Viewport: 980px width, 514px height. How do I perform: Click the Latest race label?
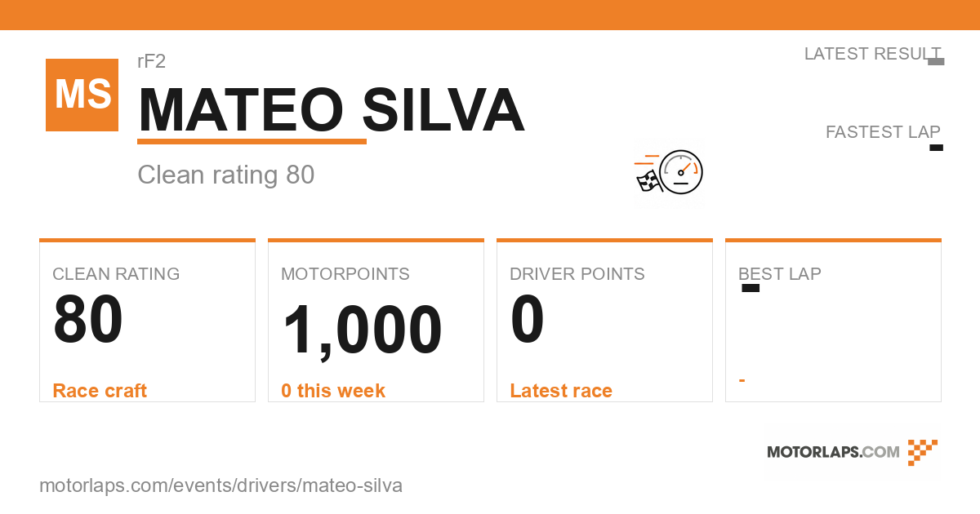561,391
